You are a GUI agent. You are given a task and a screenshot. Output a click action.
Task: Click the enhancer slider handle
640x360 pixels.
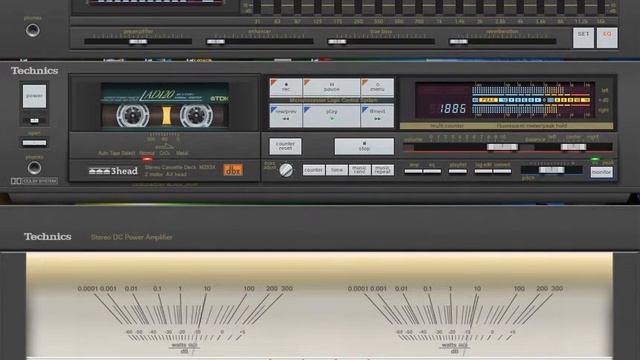216,42
